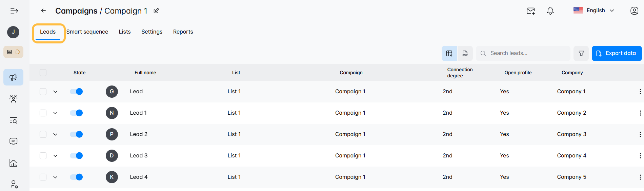644x191 pixels.
Task: Expand the row chevron for Lead 2
Action: coord(55,134)
